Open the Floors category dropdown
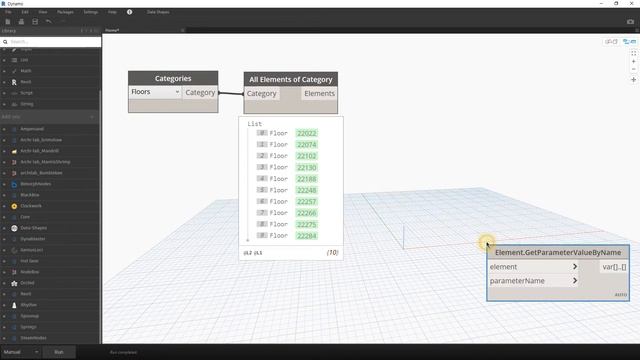The height and width of the screenshot is (360, 640). tap(155, 92)
